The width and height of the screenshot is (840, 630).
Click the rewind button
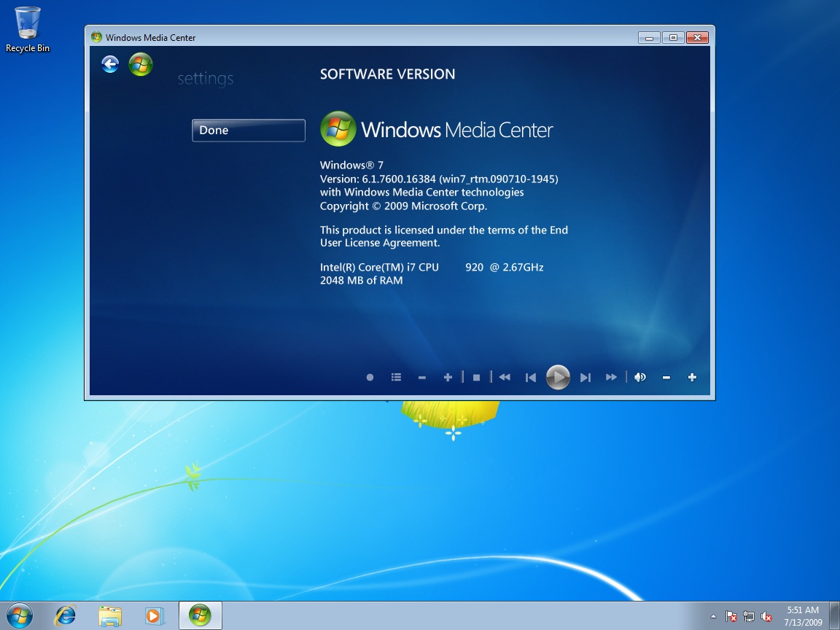coord(505,377)
